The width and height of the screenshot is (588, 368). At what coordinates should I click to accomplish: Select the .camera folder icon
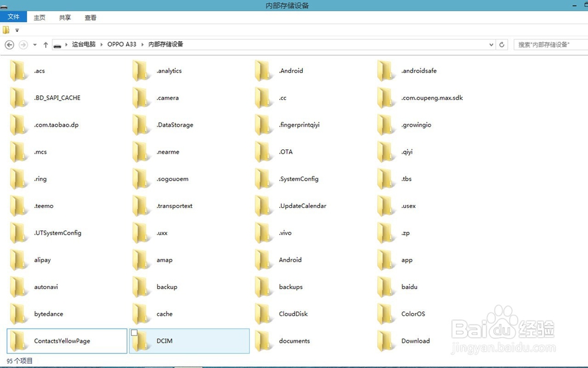[x=141, y=98]
